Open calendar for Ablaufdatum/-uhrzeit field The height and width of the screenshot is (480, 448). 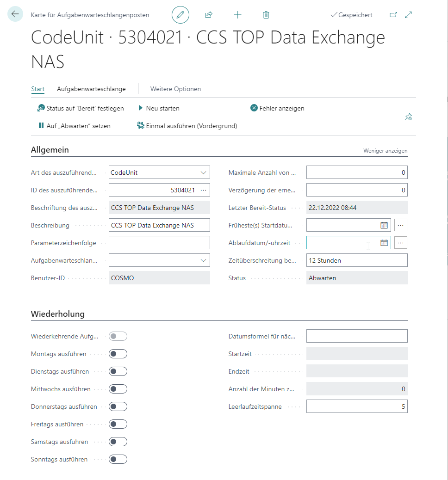click(384, 243)
